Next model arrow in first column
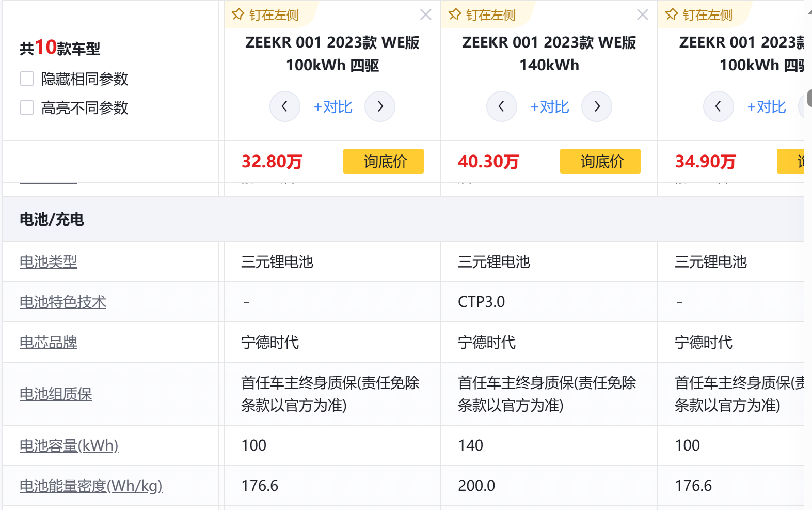Viewport: 812px width, 510px height. coord(380,106)
